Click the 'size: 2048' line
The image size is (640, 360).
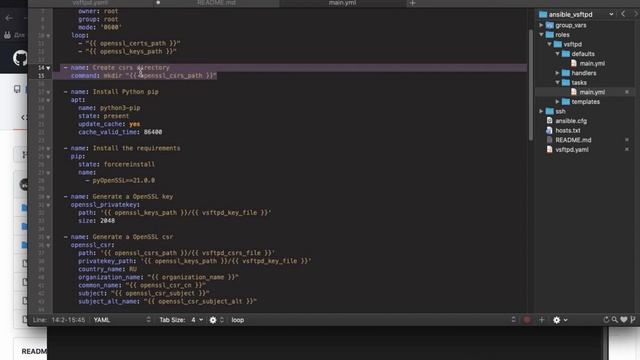96,221
